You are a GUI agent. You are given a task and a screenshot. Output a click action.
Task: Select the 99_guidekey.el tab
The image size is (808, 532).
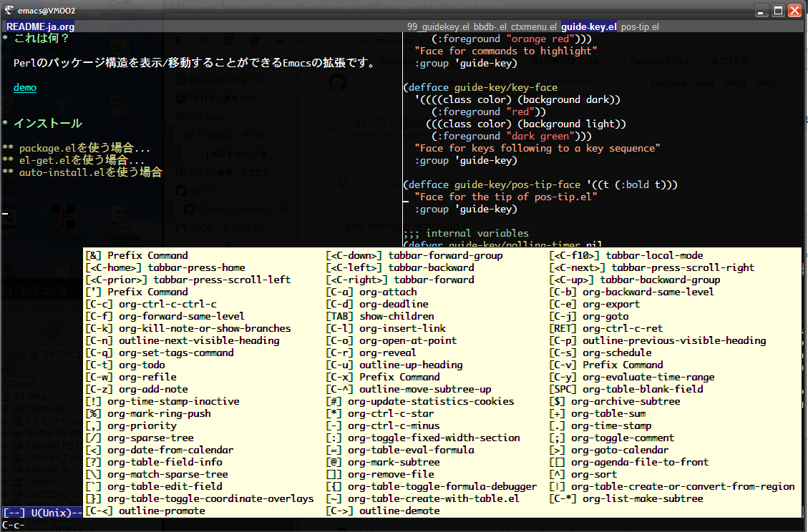click(438, 26)
